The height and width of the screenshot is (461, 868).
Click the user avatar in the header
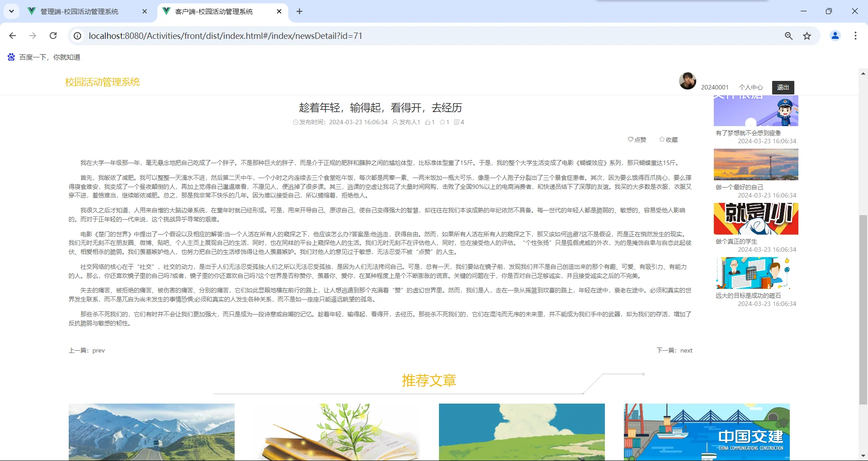click(687, 81)
